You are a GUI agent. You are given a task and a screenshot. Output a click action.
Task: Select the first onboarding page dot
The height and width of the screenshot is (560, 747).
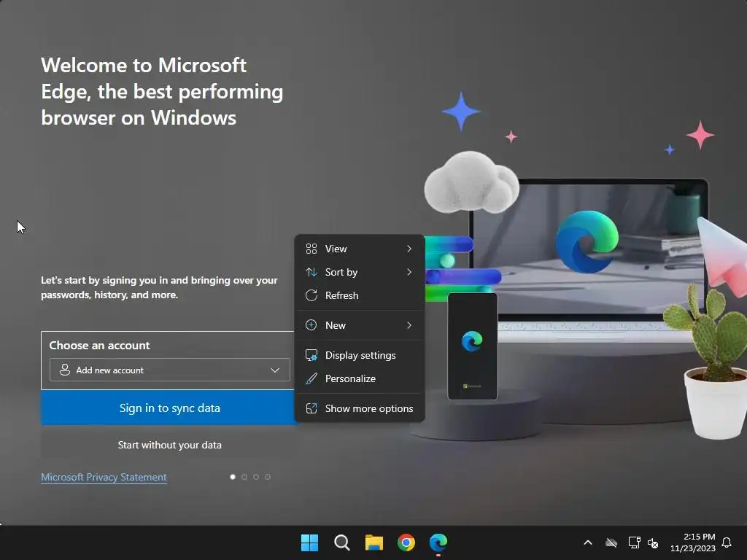tap(233, 477)
